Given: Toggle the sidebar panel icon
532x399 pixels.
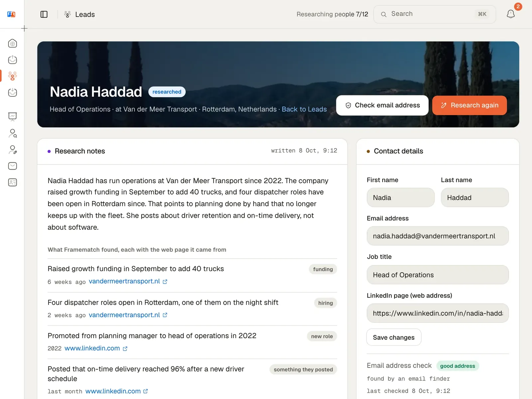Looking at the screenshot, I should [x=44, y=14].
